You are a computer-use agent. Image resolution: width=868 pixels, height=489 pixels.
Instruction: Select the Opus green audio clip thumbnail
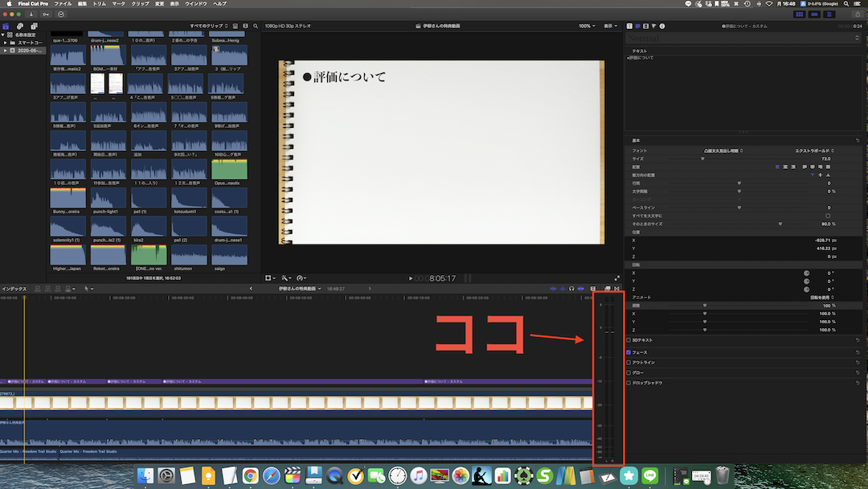[x=229, y=170]
